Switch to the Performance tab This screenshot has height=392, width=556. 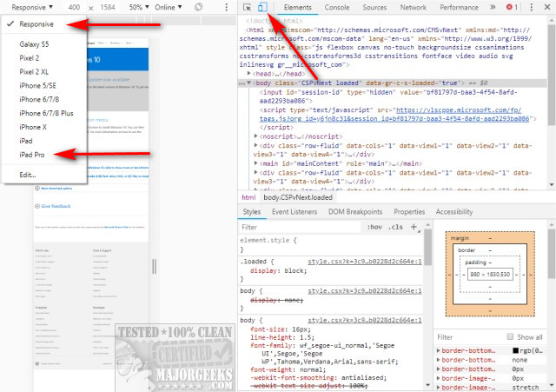[x=459, y=7]
